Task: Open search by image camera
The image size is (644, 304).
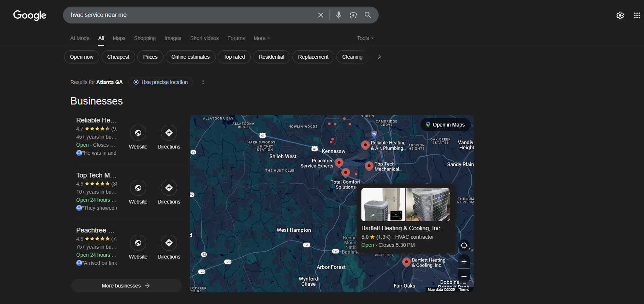Action: (x=353, y=15)
